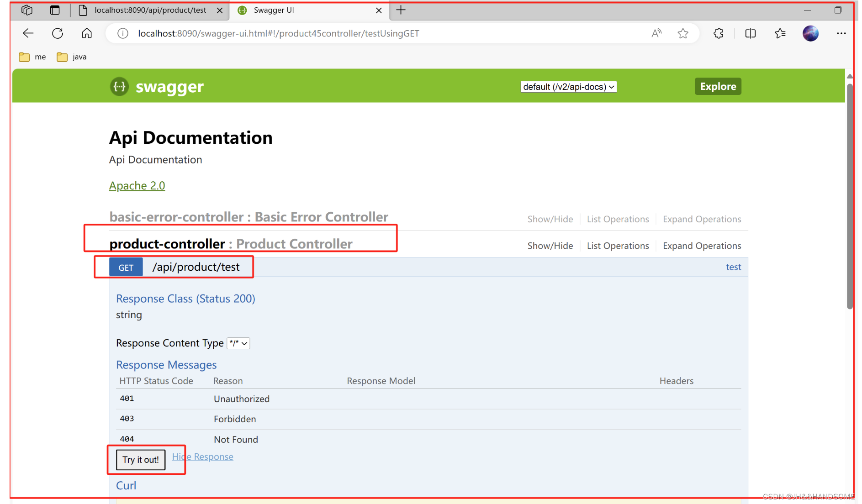Open the Response Content Type dropdown
862x504 pixels.
click(x=238, y=343)
